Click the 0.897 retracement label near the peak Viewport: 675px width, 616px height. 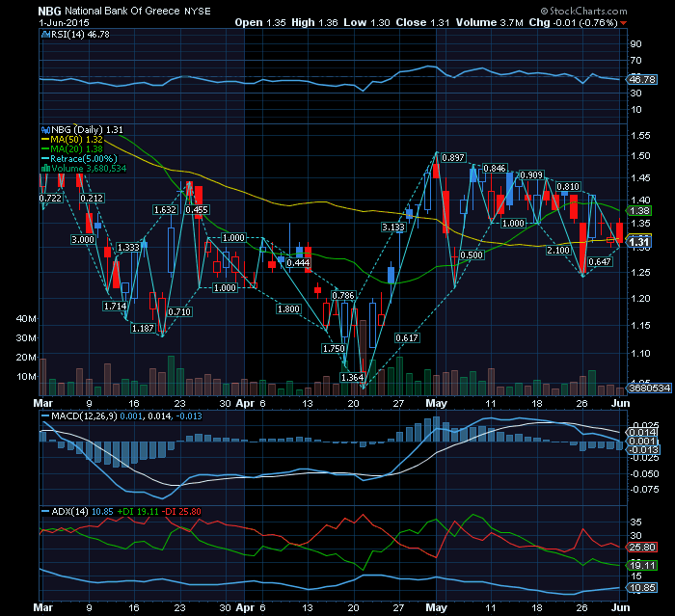click(x=453, y=157)
